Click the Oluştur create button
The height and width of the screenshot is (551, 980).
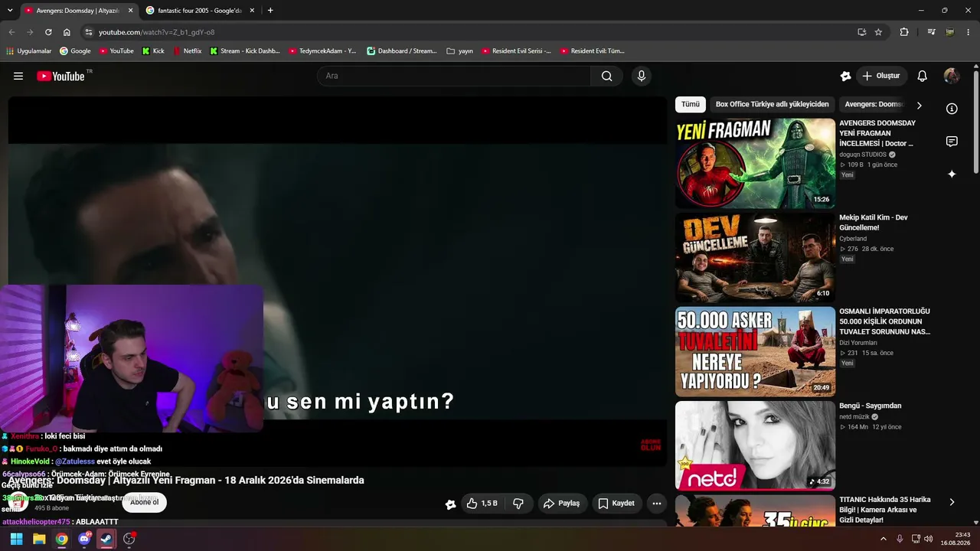click(880, 76)
